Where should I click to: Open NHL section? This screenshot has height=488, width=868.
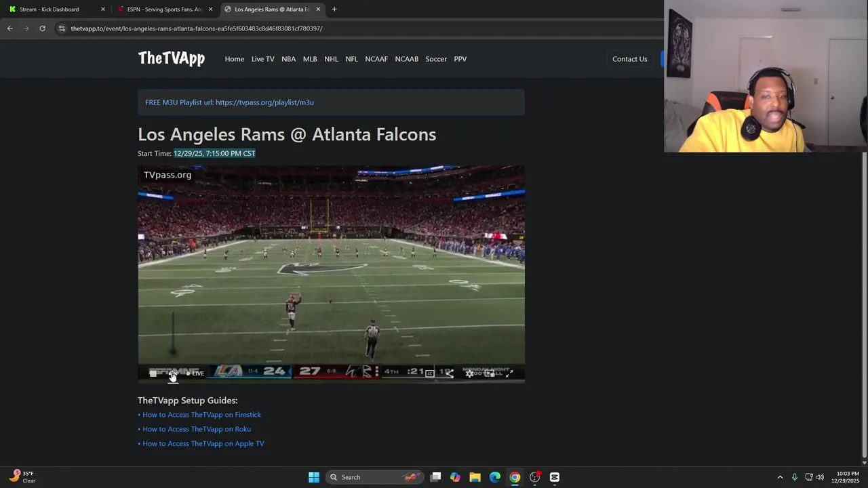point(331,59)
